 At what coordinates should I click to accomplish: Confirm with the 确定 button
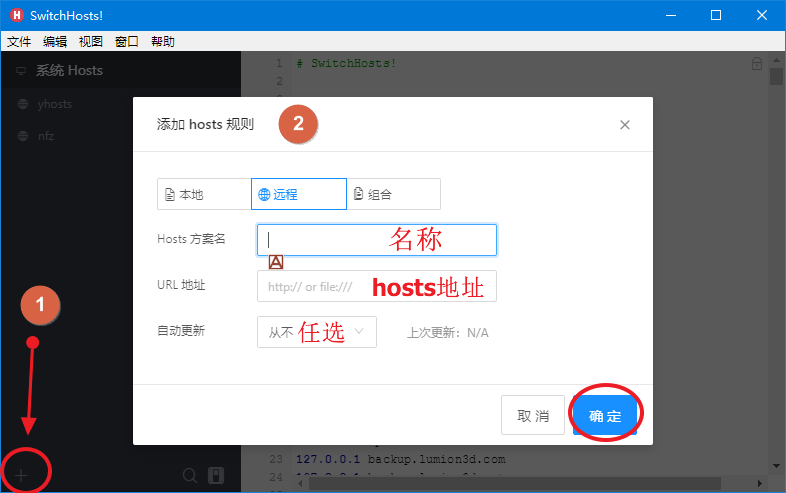tap(605, 415)
